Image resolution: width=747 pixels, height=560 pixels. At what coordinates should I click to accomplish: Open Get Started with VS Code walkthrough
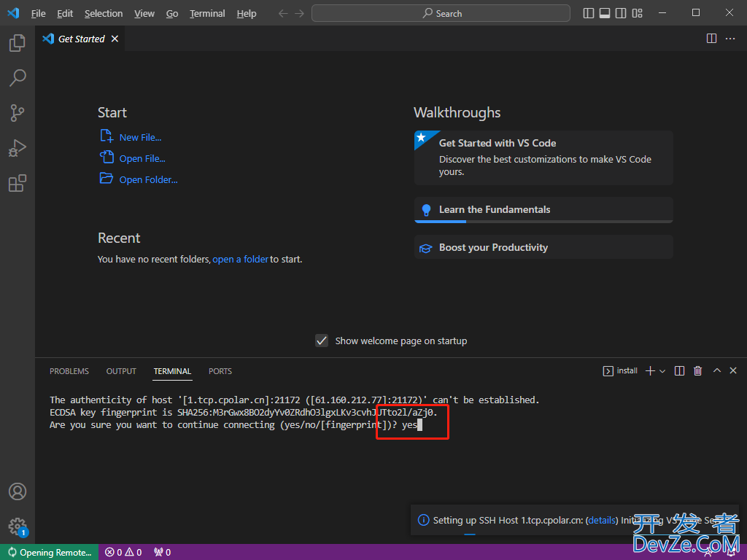click(543, 157)
